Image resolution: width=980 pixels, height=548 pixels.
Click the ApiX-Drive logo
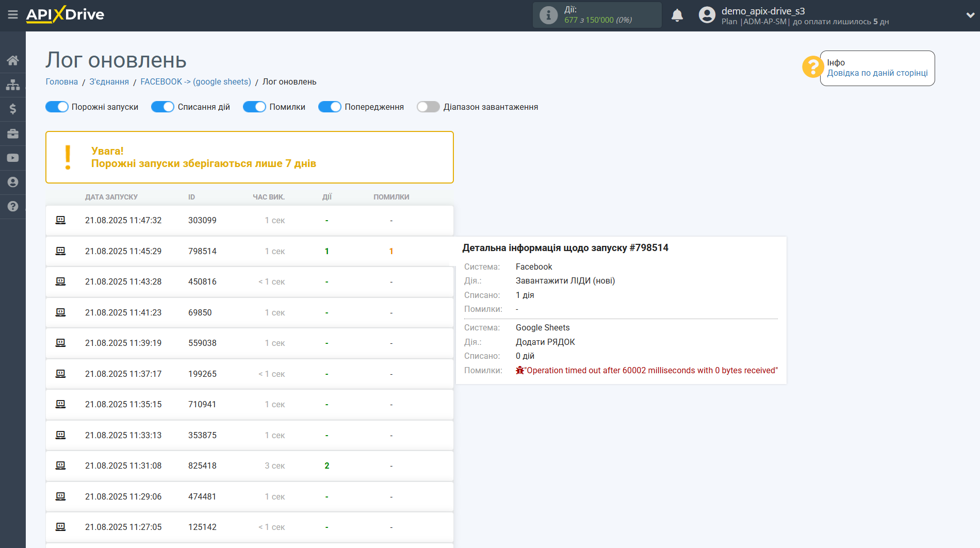pyautogui.click(x=65, y=14)
